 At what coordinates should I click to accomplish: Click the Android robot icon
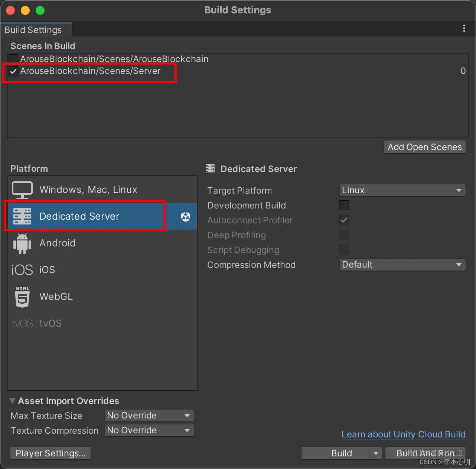tap(22, 243)
